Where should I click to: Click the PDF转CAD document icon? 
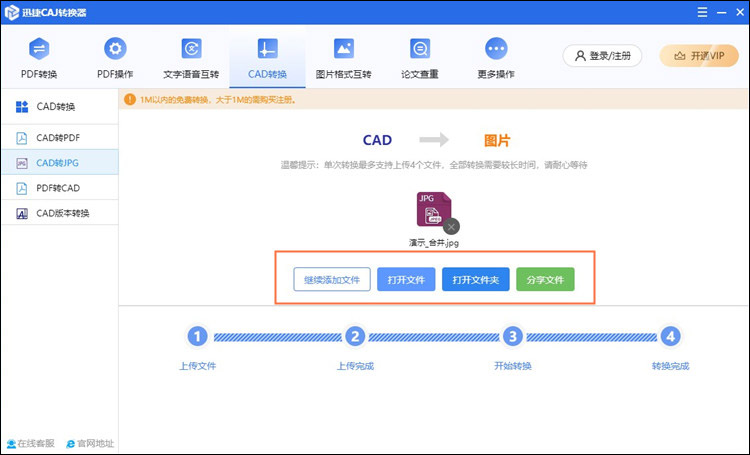click(x=22, y=188)
